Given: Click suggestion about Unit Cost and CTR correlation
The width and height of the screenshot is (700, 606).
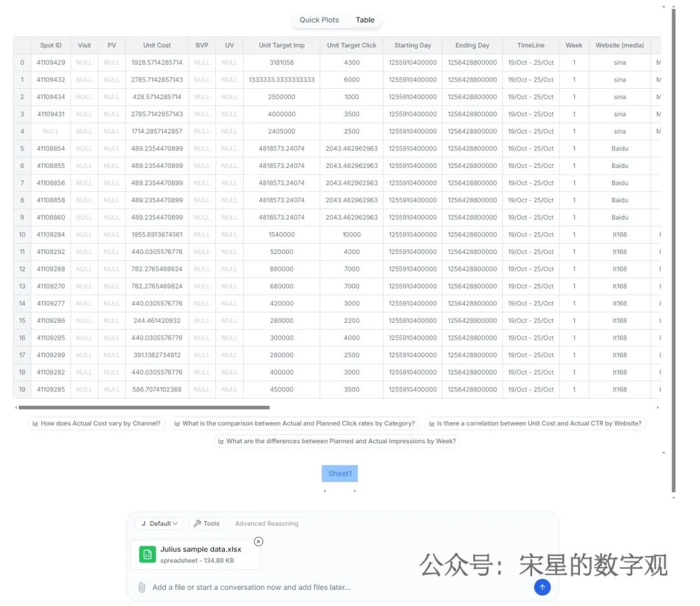Looking at the screenshot, I should tap(535, 423).
